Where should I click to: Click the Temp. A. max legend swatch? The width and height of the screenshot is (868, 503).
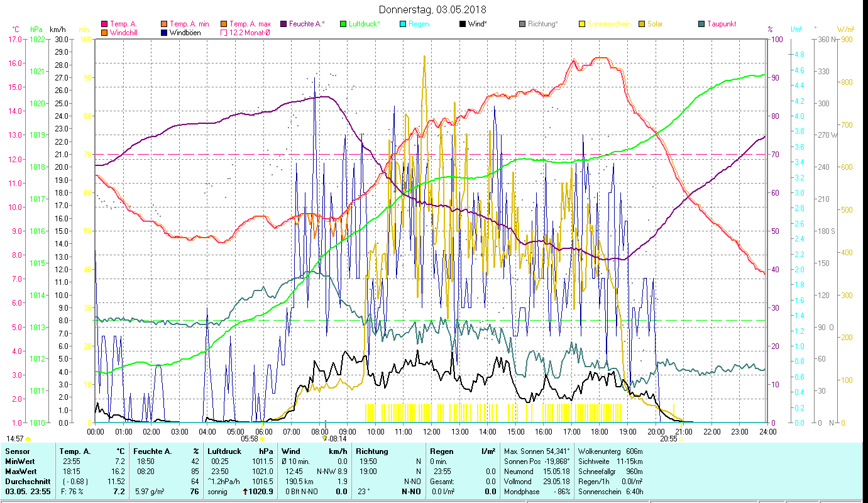[224, 24]
